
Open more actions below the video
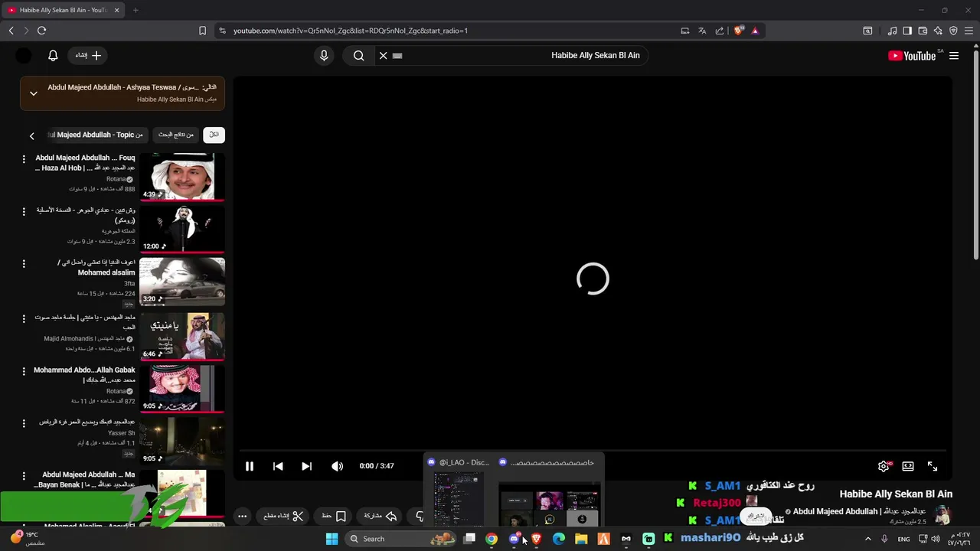point(242,516)
